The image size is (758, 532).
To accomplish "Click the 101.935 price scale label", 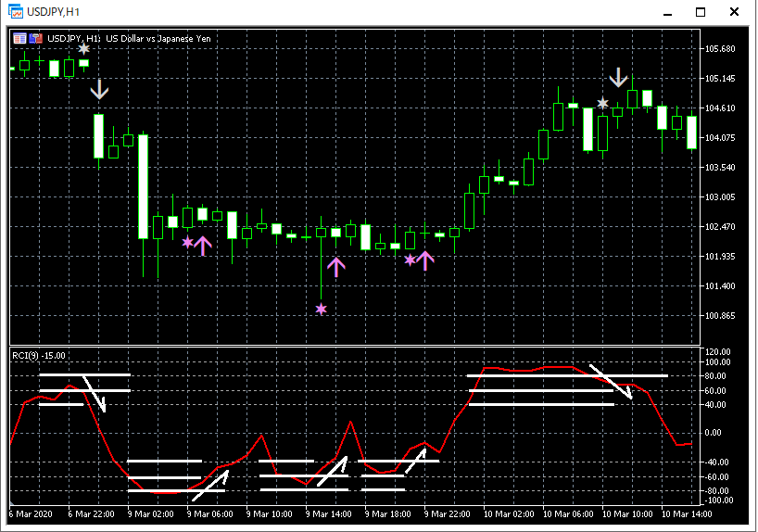I will (720, 257).
